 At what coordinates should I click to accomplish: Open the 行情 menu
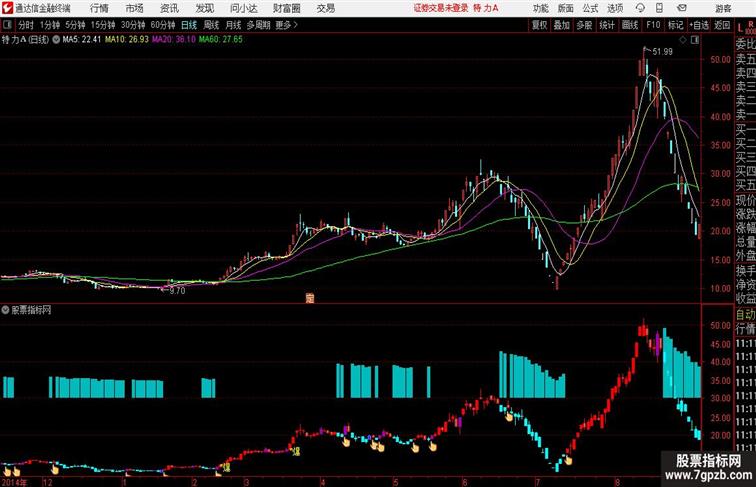(99, 8)
